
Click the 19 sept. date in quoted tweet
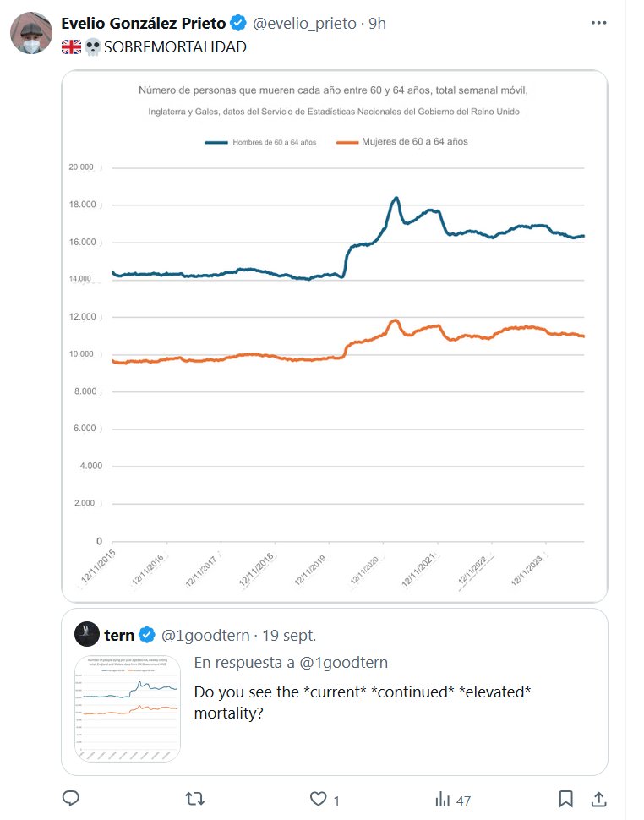tap(289, 635)
